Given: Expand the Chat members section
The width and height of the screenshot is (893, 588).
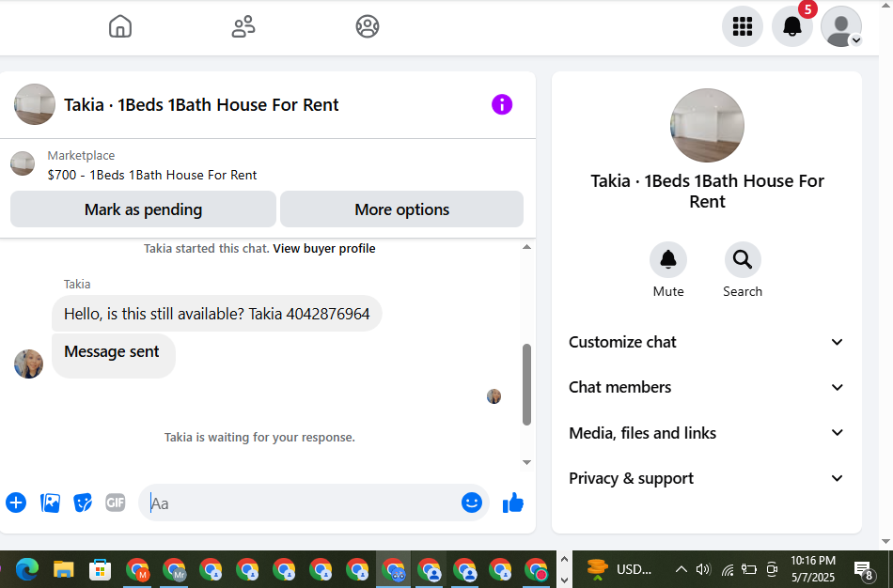Looking at the screenshot, I should coord(706,387).
